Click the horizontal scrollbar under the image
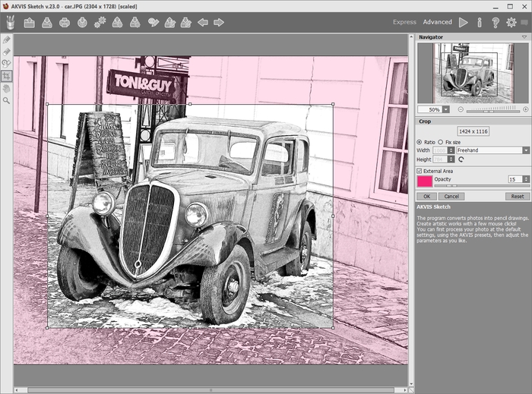 [x=211, y=390]
